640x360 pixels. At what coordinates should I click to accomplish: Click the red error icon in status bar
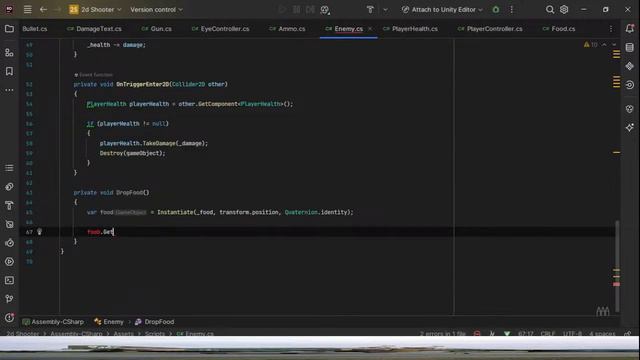477,333
